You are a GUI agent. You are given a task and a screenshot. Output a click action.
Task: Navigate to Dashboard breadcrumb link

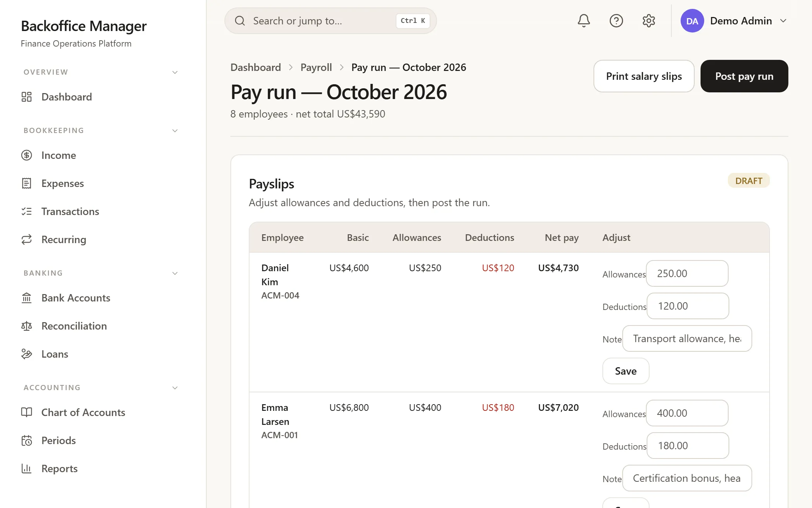(x=255, y=67)
